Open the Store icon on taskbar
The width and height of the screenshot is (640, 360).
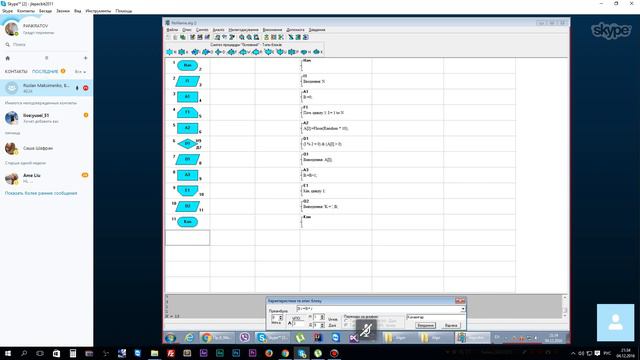click(x=56, y=353)
